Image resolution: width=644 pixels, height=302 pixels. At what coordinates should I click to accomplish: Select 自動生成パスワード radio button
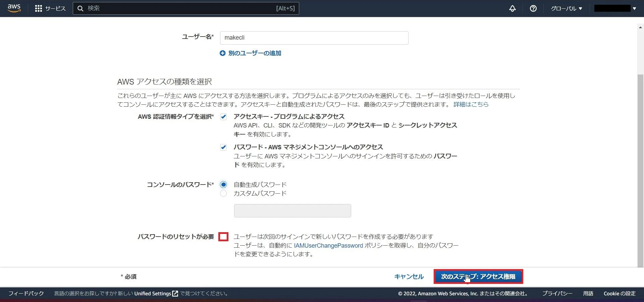[x=223, y=185]
